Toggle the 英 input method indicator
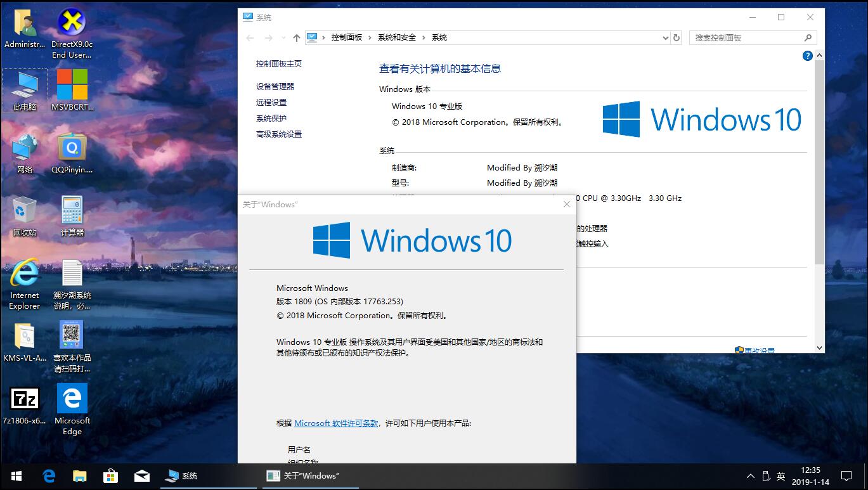The image size is (868, 490). point(781,476)
